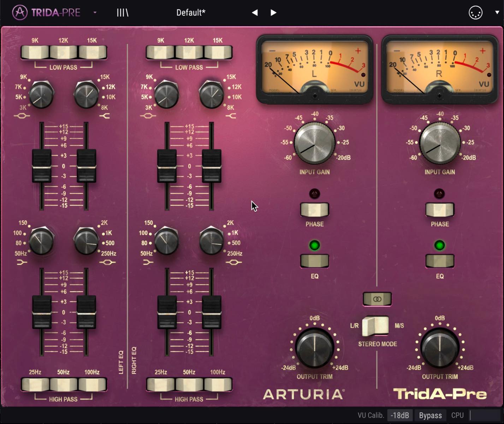Screen dimensions: 504x424
Task: Click Right EQ high-mid gain fader
Action: 167,166
